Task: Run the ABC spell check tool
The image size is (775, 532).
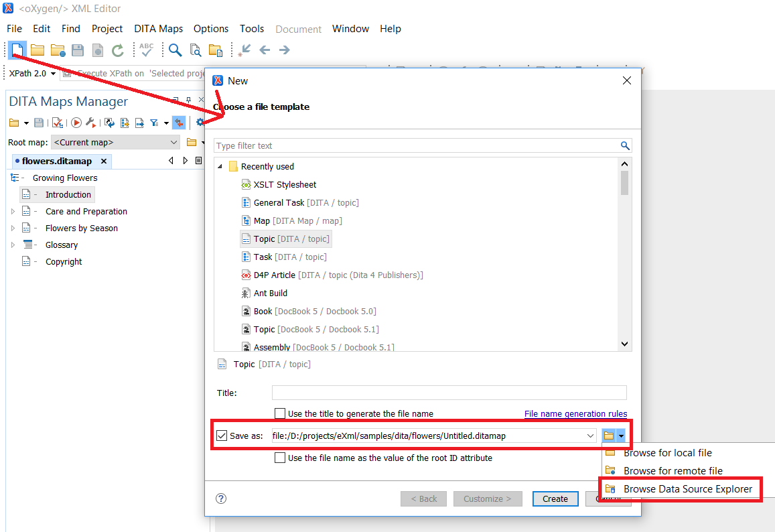Action: pos(146,50)
